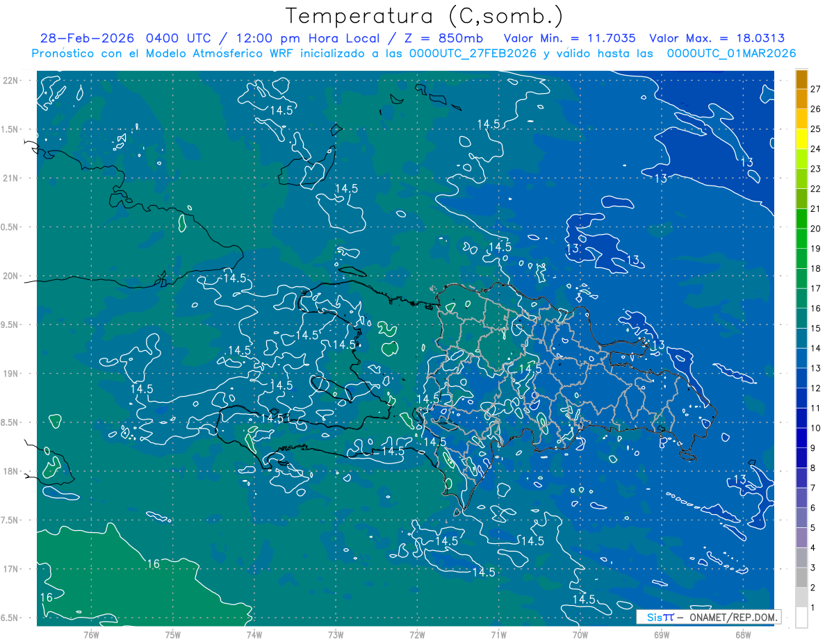The image size is (834, 644).
Task: Click the 3 label on the color scale
Action: point(813,568)
